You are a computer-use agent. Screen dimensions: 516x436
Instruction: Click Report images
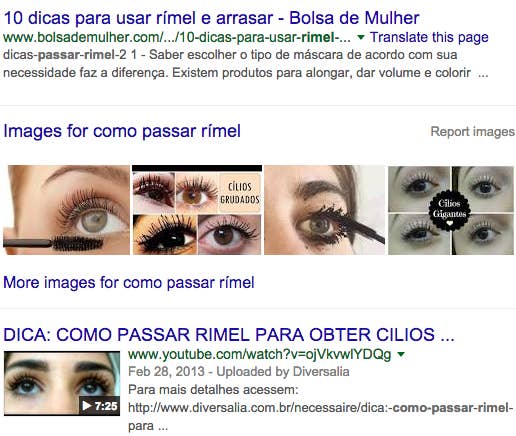point(473,131)
